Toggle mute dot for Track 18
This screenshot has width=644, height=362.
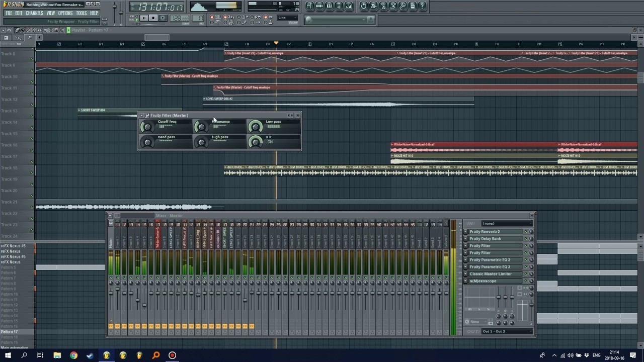coord(32,173)
